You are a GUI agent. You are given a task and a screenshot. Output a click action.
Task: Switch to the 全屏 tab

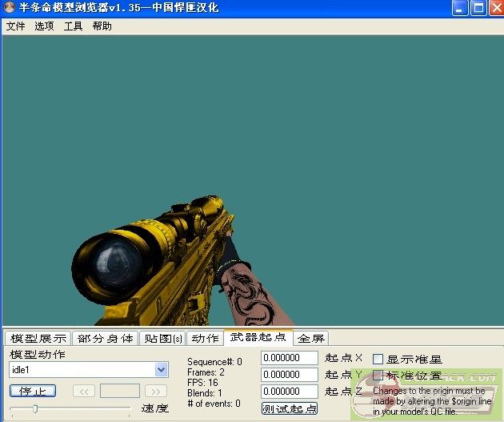click(x=311, y=339)
